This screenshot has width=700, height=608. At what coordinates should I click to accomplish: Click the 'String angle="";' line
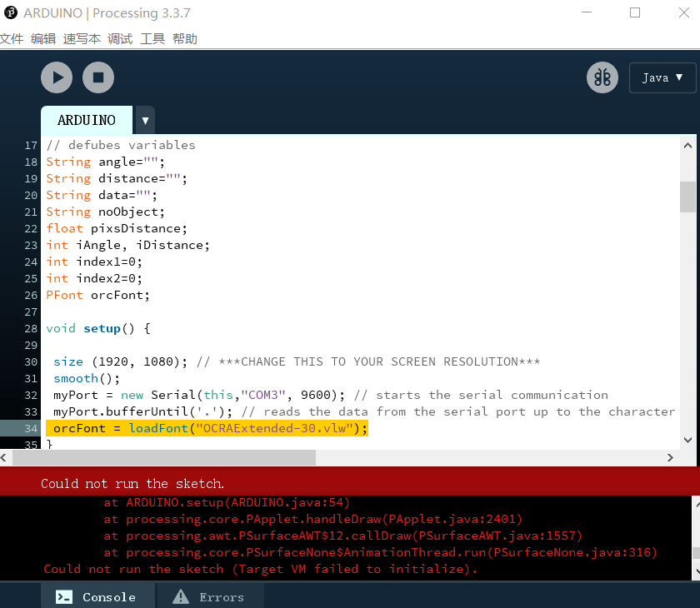105,162
